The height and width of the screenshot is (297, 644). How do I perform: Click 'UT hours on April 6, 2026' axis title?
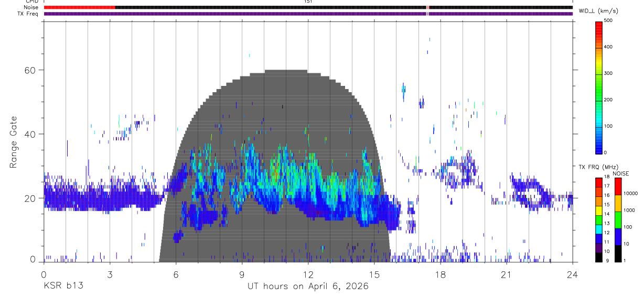click(x=308, y=287)
